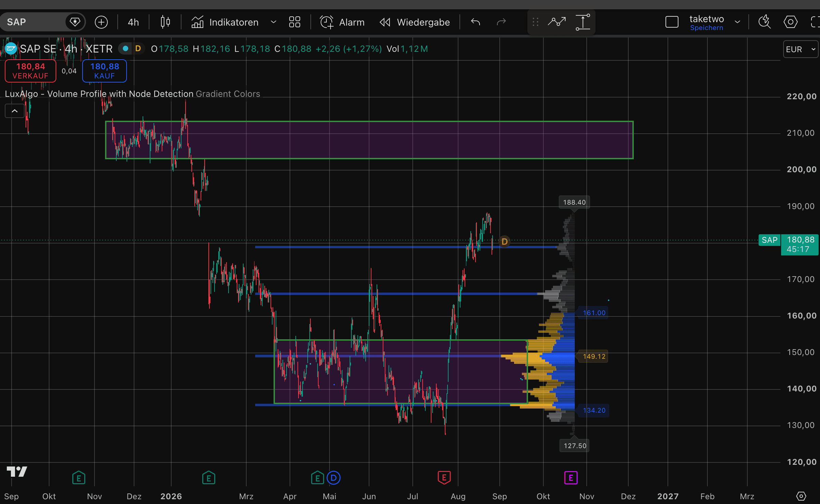Viewport: 820px width, 504px height.
Task: Click the taketwo layout name
Action: click(x=706, y=19)
